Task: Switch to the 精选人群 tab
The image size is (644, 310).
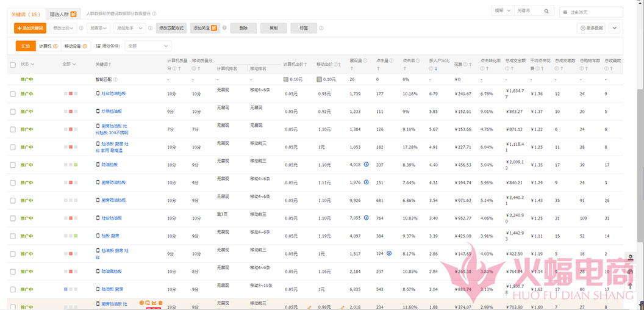Action: (64, 13)
